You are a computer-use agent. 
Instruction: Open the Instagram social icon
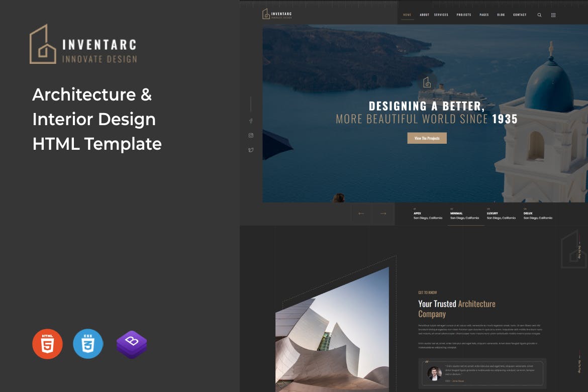[x=251, y=135]
